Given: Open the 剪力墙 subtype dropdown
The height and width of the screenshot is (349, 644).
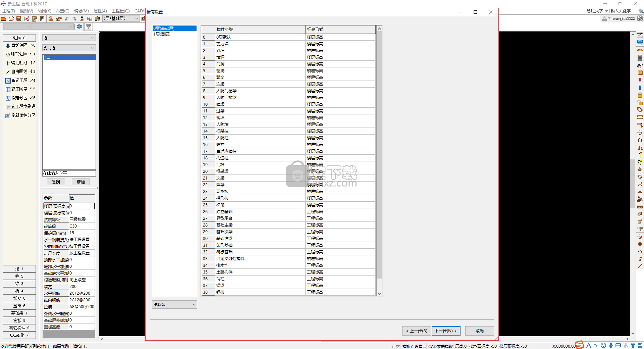Looking at the screenshot, I should click(69, 48).
